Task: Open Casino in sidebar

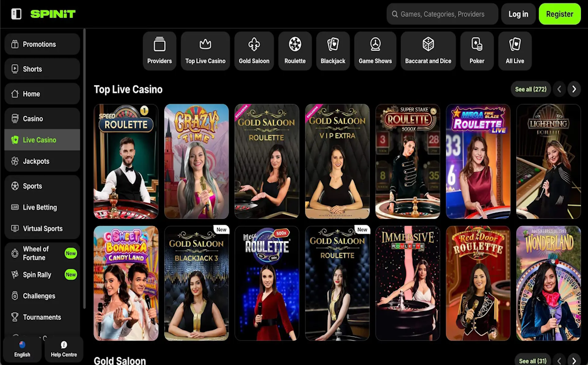Action: click(42, 118)
